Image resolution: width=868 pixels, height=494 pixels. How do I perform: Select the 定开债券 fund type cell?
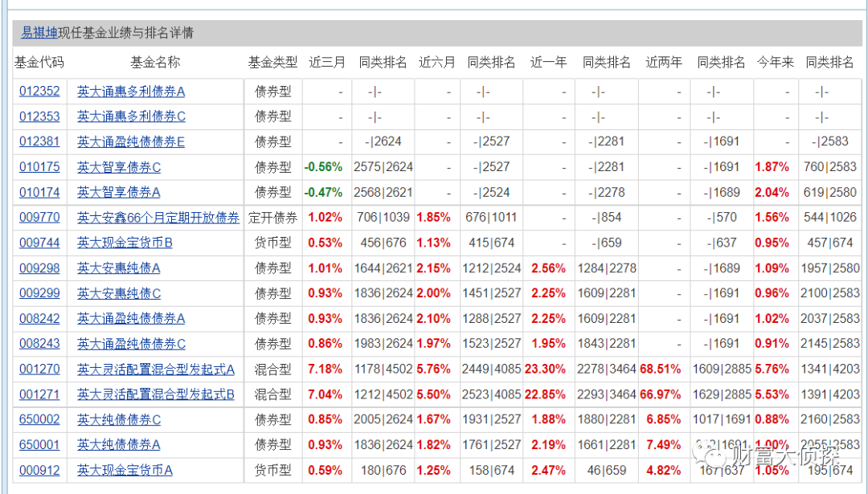[273, 218]
